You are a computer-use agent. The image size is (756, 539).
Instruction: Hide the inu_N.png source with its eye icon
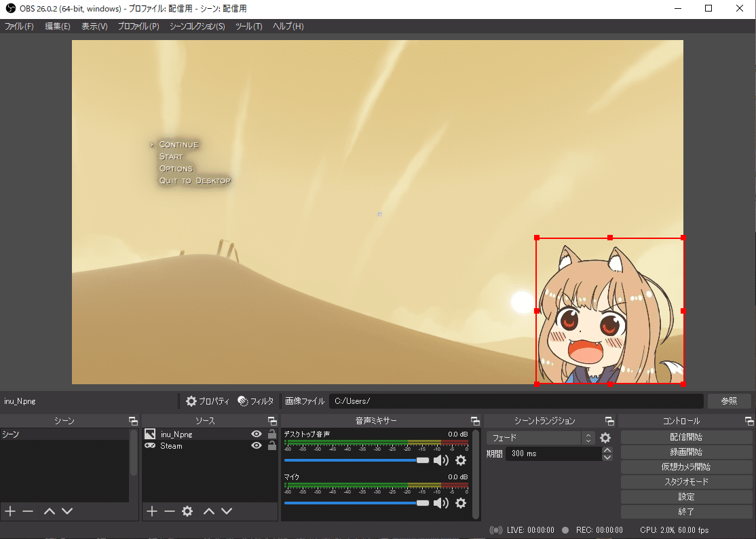[257, 434]
